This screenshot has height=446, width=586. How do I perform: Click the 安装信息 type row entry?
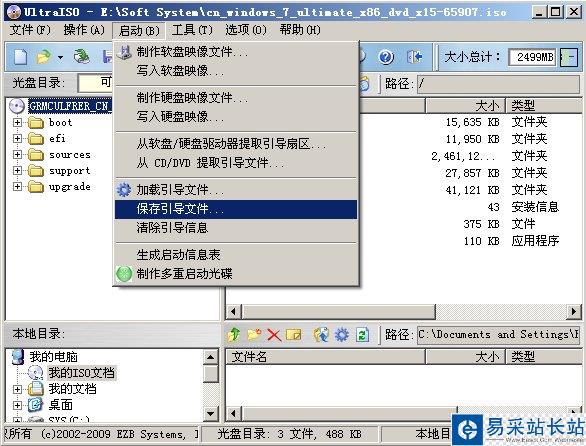pyautogui.click(x=535, y=207)
